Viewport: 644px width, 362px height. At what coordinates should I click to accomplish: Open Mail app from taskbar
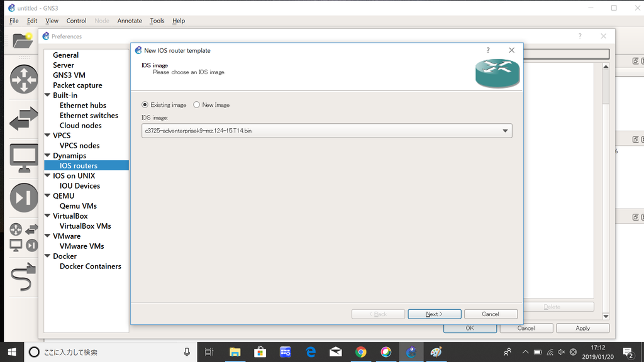[x=336, y=352]
